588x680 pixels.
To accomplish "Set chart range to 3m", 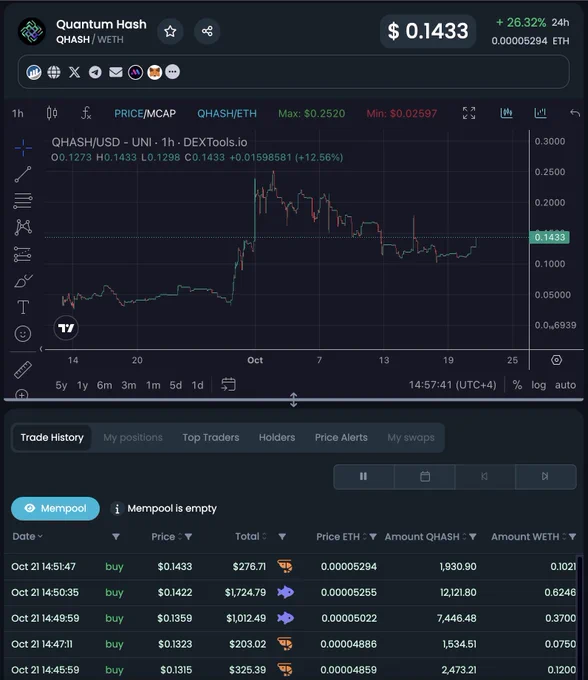I will (x=129, y=385).
